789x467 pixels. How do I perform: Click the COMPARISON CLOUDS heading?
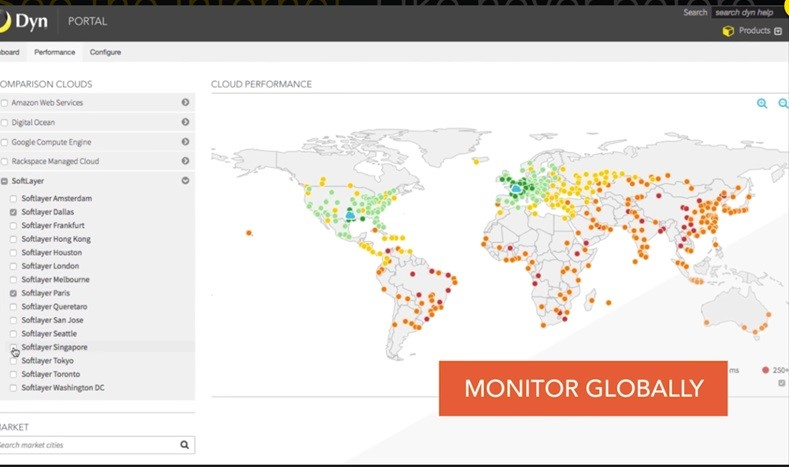click(x=46, y=84)
